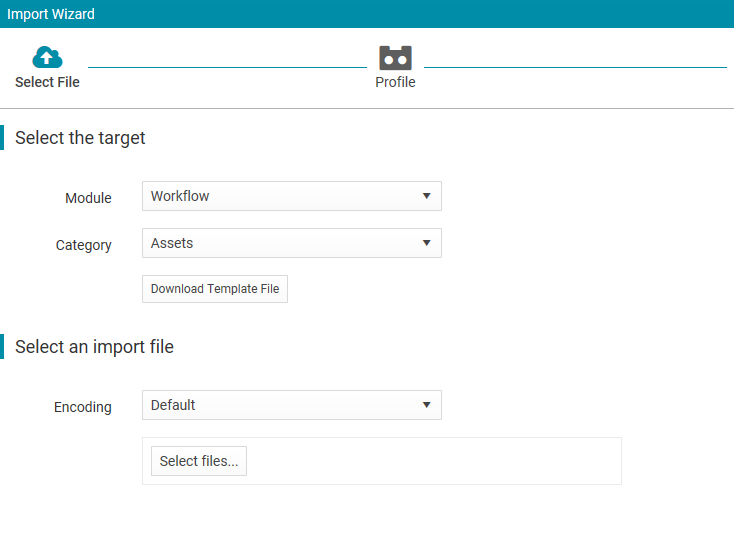Viewport: 734px width, 545px height.
Task: Expand the Encoding dropdown showing Default
Action: (x=292, y=405)
